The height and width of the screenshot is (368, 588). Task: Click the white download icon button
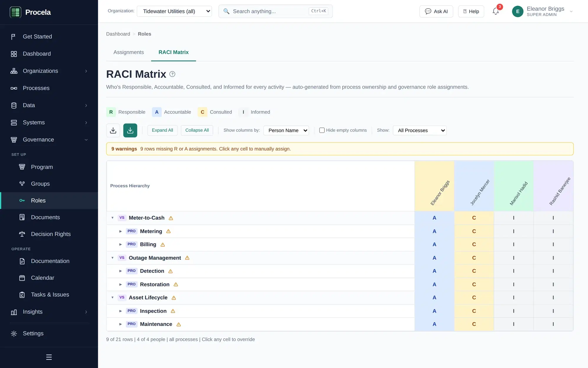click(x=113, y=130)
